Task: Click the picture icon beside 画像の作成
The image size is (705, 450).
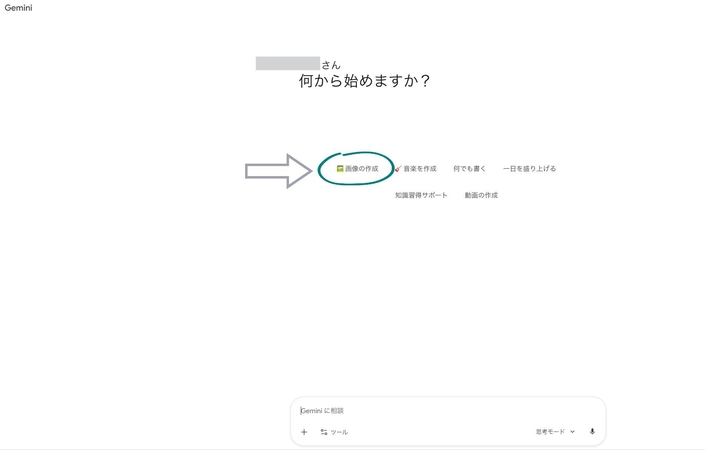Action: pos(340,169)
